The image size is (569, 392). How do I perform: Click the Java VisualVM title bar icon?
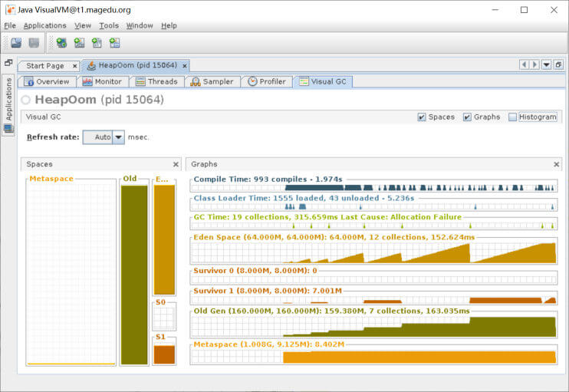[x=10, y=10]
